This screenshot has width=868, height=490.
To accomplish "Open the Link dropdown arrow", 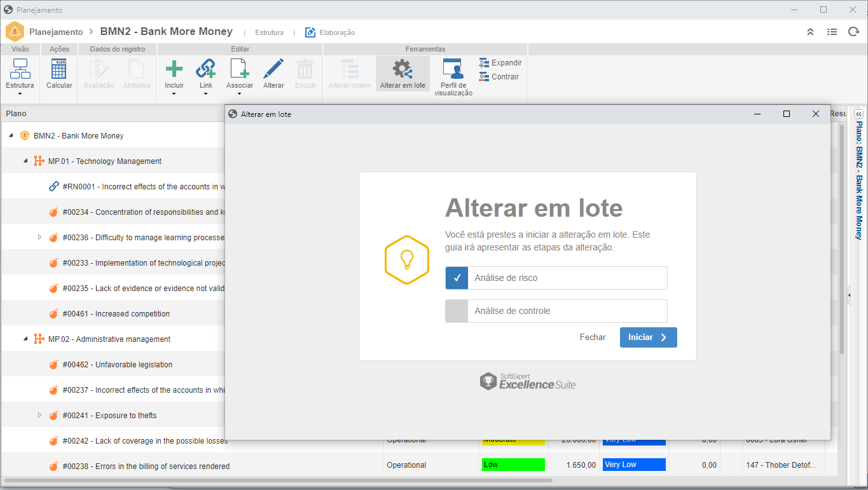I will coord(205,94).
